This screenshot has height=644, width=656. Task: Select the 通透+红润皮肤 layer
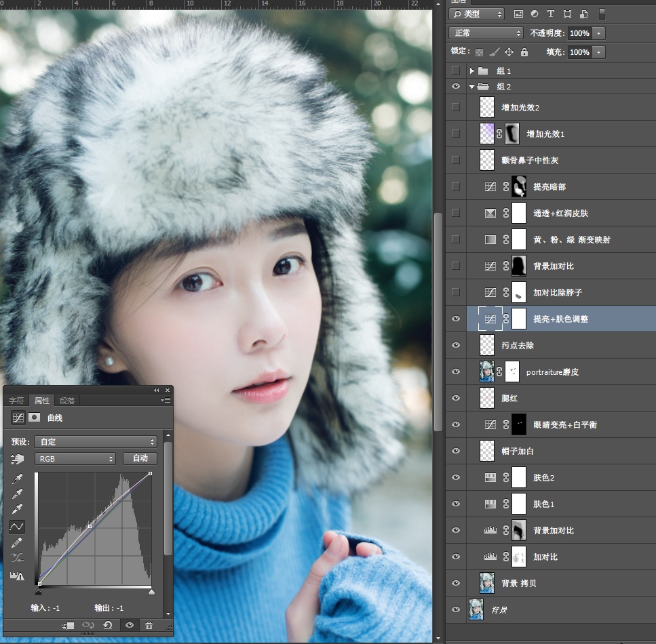[562, 213]
